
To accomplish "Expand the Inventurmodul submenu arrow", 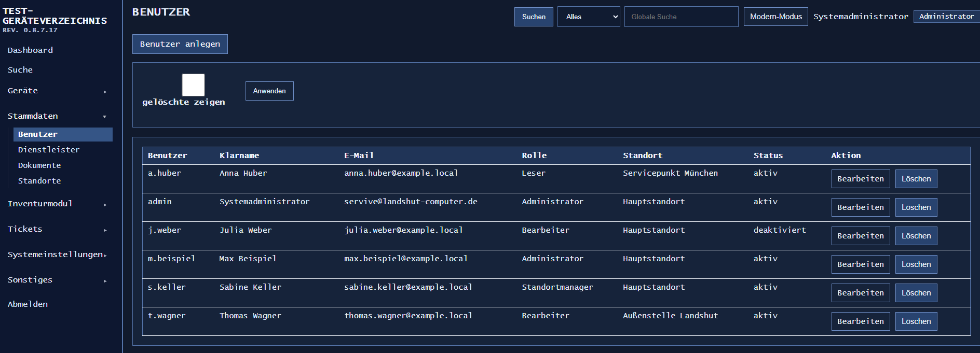I will [105, 205].
